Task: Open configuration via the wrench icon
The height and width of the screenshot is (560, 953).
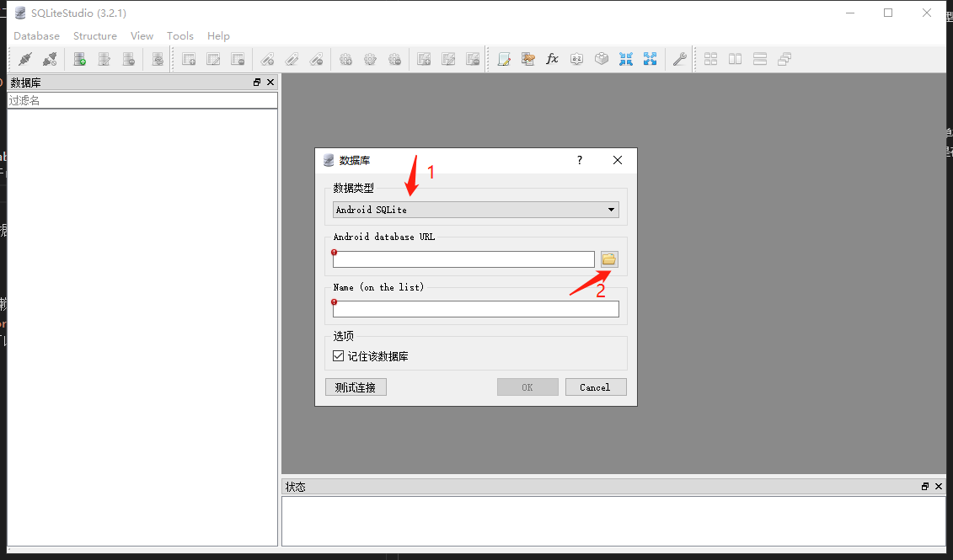Action: [x=679, y=59]
